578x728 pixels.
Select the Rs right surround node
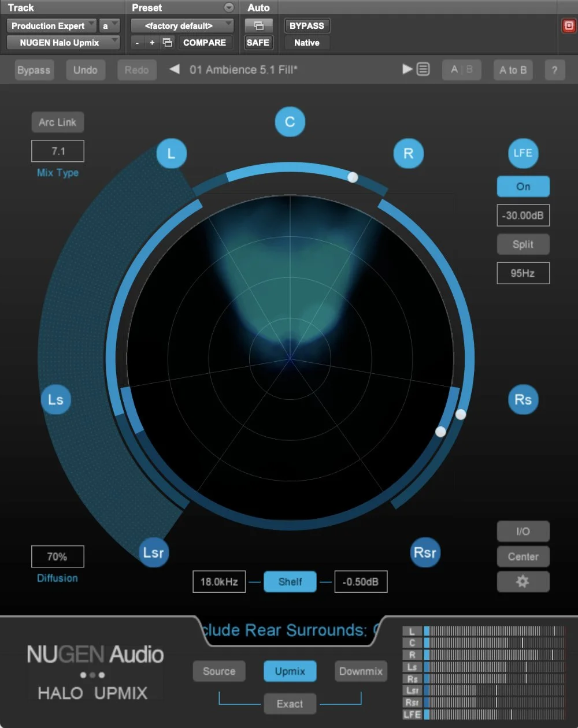coord(523,399)
